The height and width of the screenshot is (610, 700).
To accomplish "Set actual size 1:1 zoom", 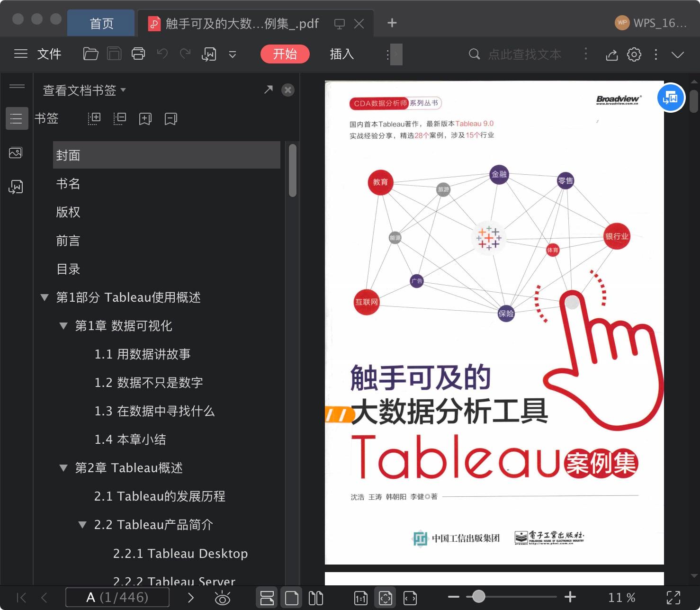I will [x=361, y=598].
